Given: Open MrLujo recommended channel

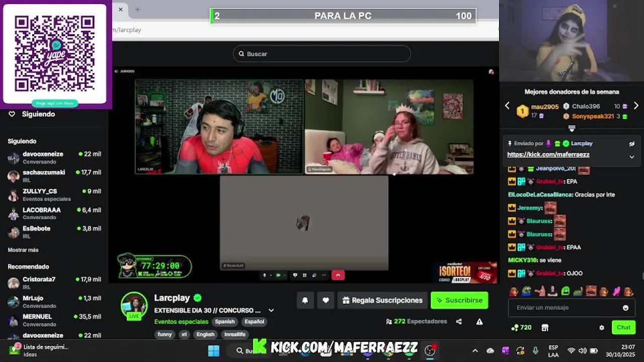Looking at the screenshot, I should click(54, 302).
